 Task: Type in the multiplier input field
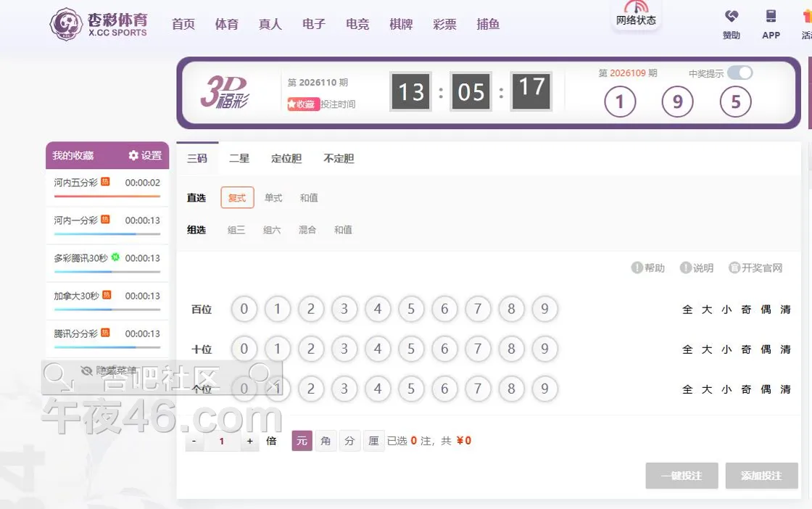222,441
